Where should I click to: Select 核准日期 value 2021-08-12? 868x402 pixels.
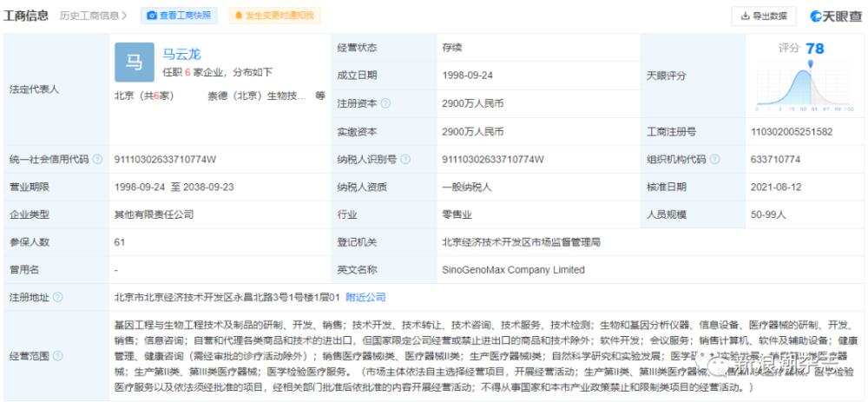click(x=776, y=188)
